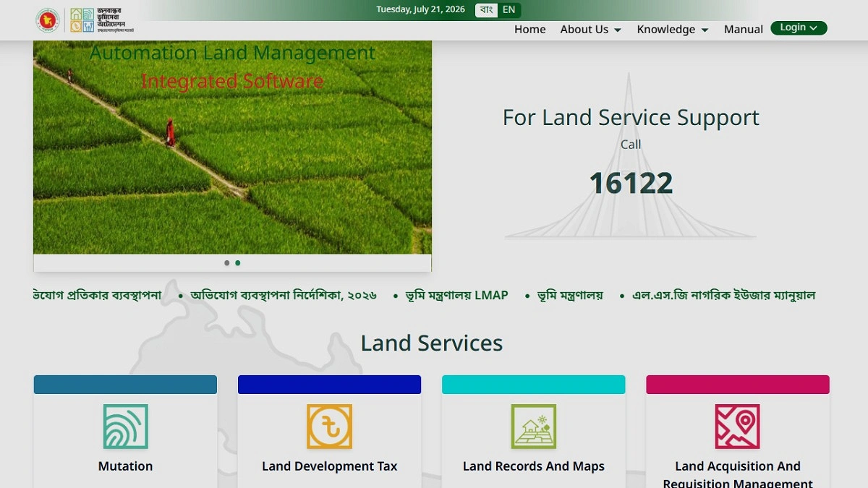Click the Bangladesh government seal logo
The width and height of the screenshot is (868, 488).
click(x=47, y=20)
